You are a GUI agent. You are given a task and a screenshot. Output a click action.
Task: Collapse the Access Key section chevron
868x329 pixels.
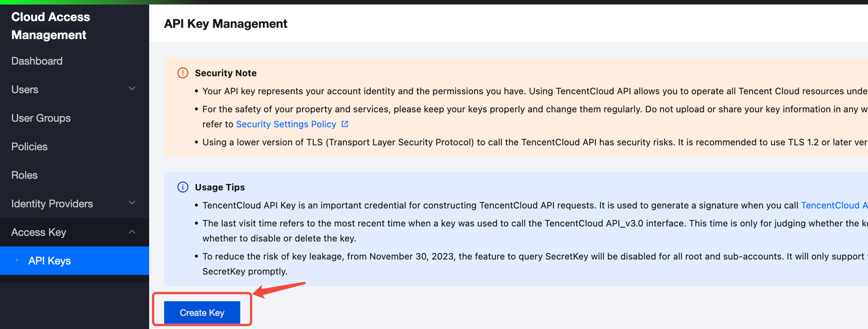click(132, 232)
